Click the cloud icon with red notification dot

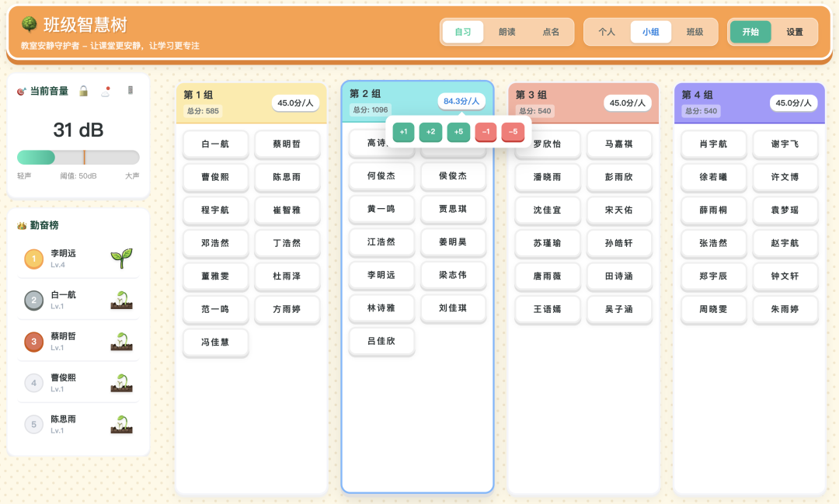click(106, 90)
